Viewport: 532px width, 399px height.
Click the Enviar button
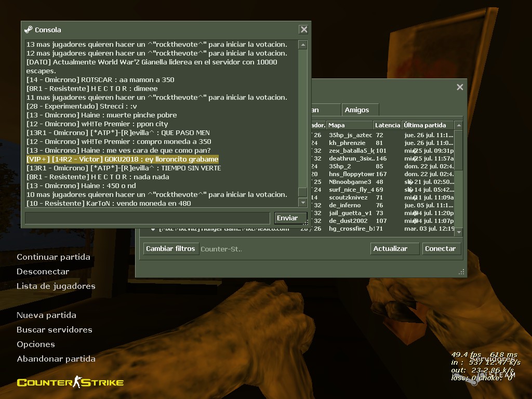290,218
